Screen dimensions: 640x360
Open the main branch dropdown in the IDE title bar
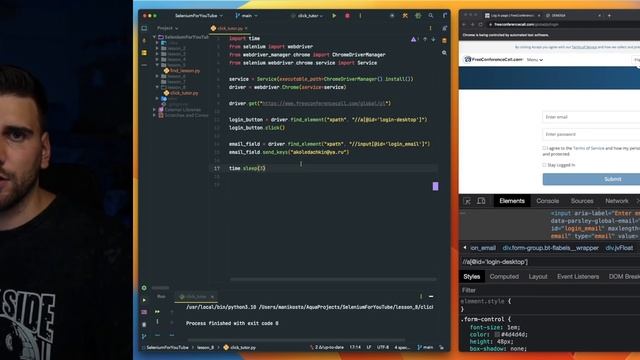coord(246,16)
